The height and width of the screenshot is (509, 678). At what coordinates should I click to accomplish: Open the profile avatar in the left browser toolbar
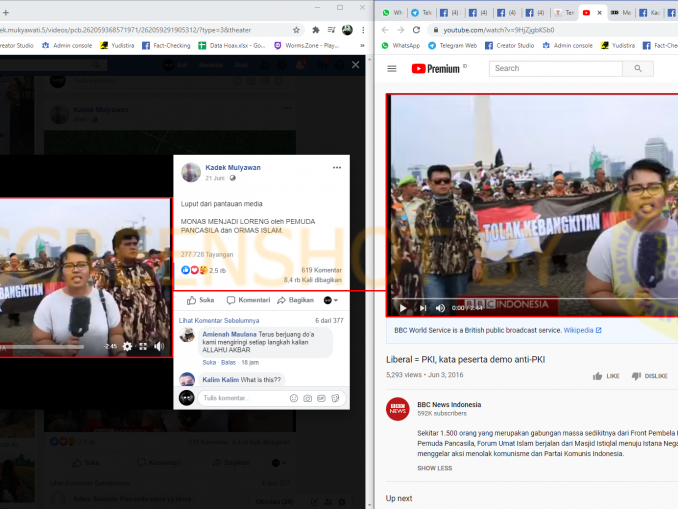347,30
